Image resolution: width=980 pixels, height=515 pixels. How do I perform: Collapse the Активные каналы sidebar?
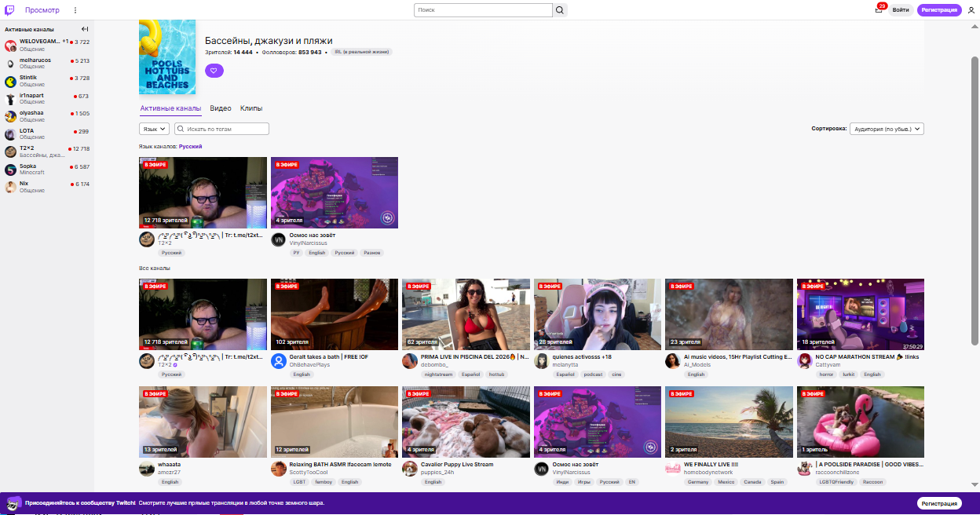85,29
